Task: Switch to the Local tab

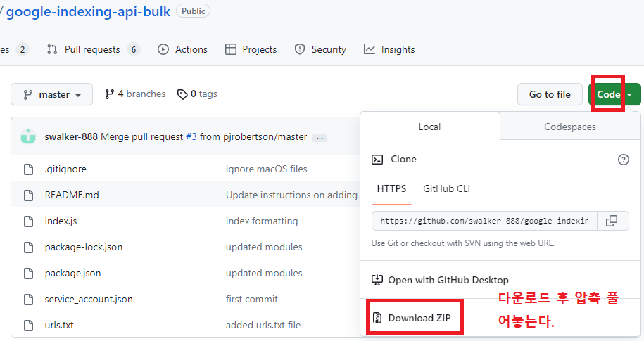Action: [x=429, y=127]
